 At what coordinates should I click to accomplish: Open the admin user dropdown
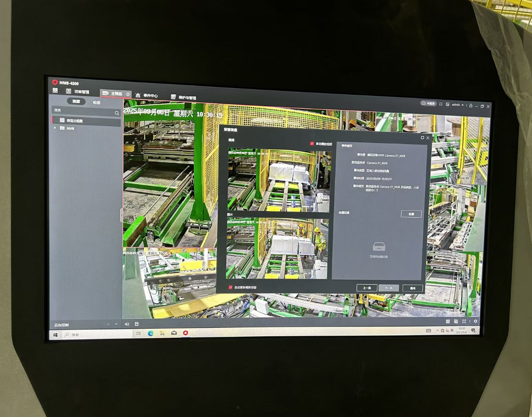tap(458, 105)
